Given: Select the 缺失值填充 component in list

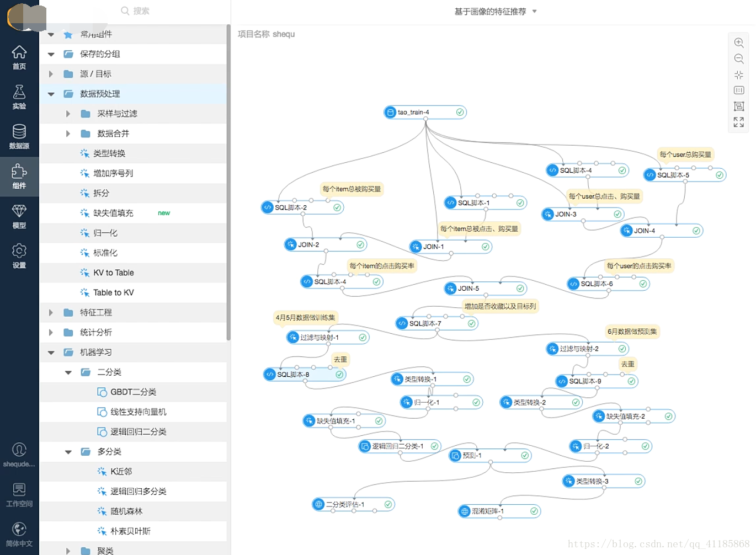Looking at the screenshot, I should point(133,213).
